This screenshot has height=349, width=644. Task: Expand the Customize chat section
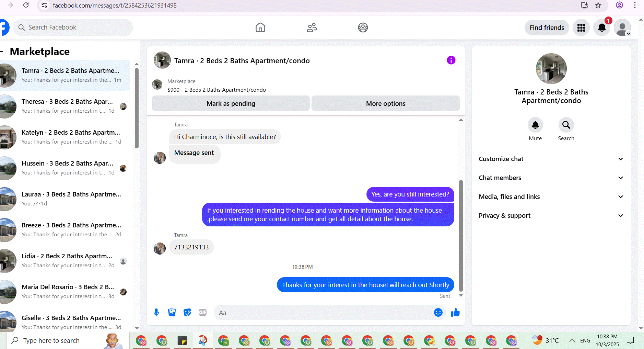click(551, 159)
